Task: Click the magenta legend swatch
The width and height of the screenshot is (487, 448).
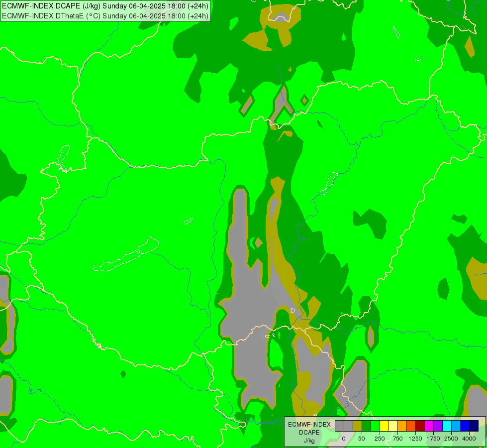Action: 429,426
